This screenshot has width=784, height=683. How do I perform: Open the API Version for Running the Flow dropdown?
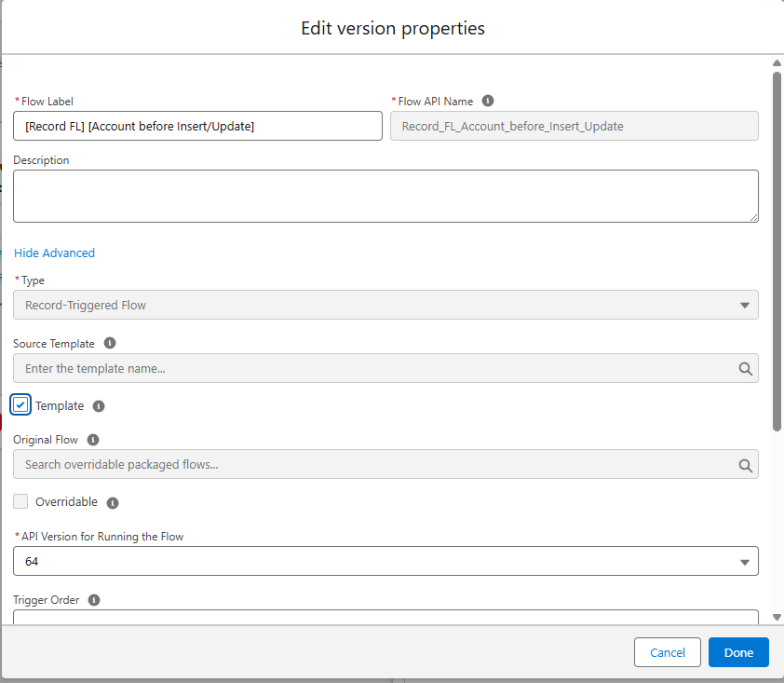coord(385,561)
